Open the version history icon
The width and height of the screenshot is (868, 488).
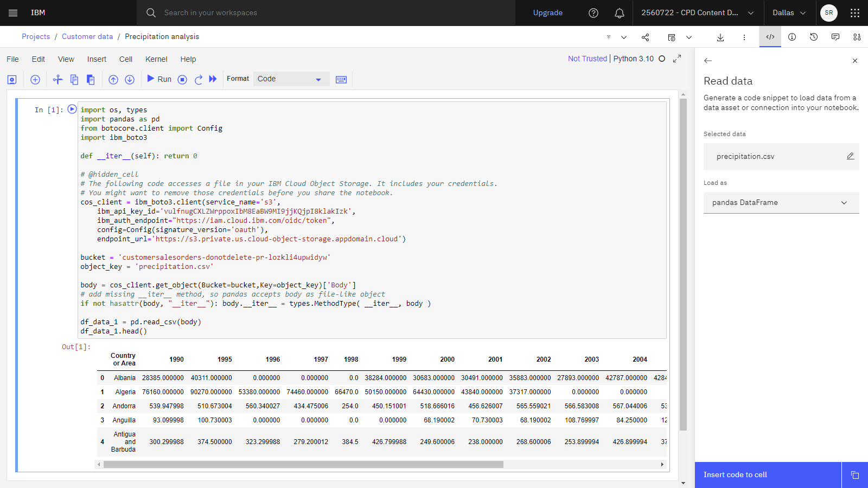[814, 37]
